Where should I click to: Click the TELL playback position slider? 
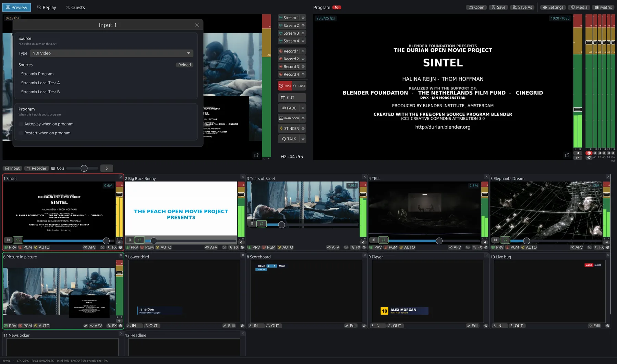click(x=434, y=241)
